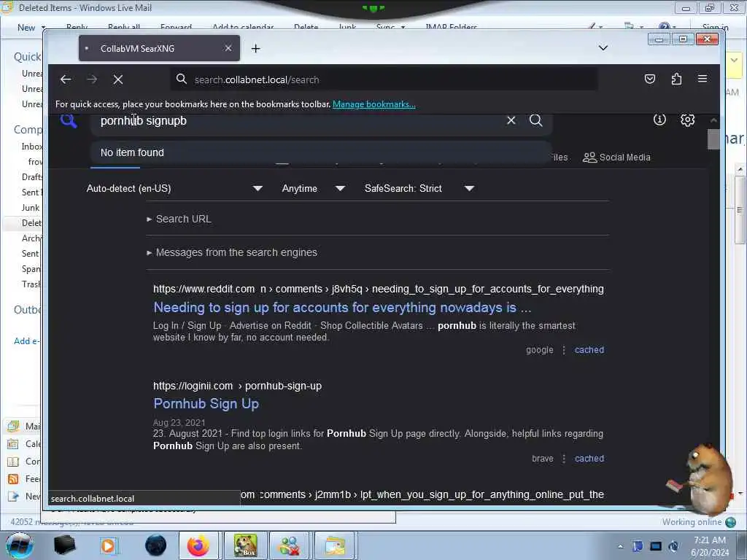Image resolution: width=747 pixels, height=560 pixels.
Task: Open the Pocket save icon in Firefox toolbar
Action: point(650,79)
